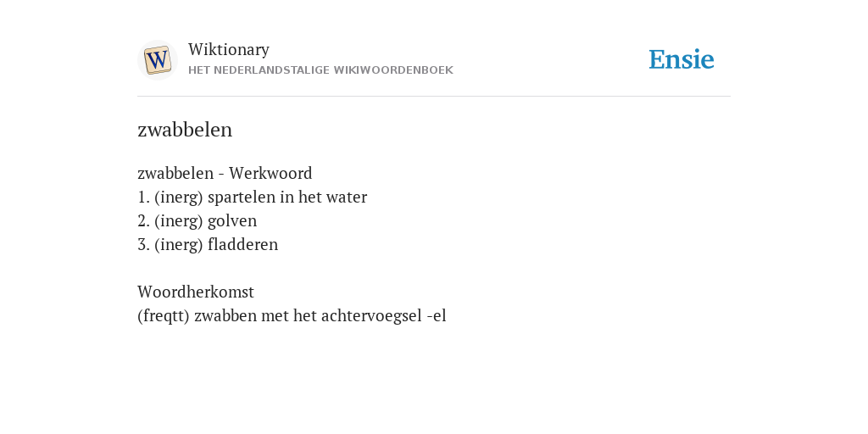Click the Woordherkomst section label
The image size is (868, 434).
pyautogui.click(x=196, y=292)
